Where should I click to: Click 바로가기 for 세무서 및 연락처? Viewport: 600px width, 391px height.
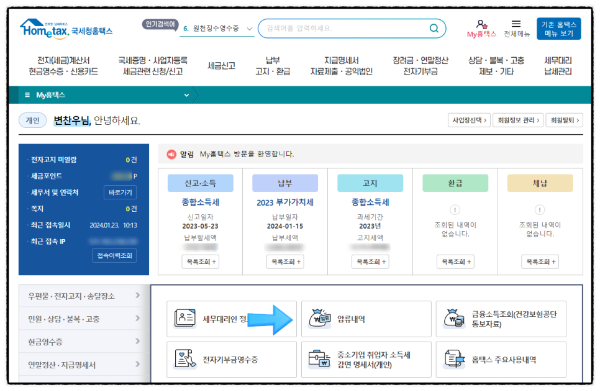(x=120, y=192)
